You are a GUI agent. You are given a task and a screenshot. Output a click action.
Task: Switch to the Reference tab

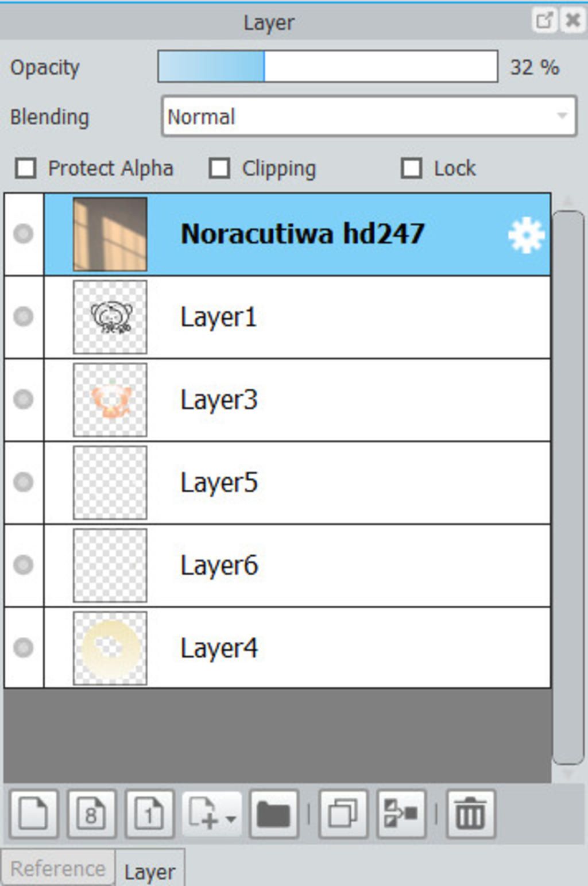pyautogui.click(x=58, y=868)
